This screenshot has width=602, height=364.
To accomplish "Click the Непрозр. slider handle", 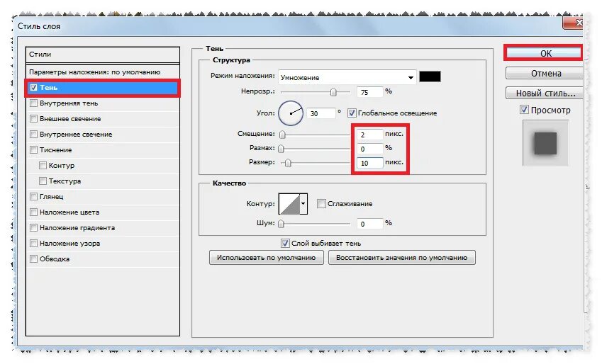I will pos(333,92).
